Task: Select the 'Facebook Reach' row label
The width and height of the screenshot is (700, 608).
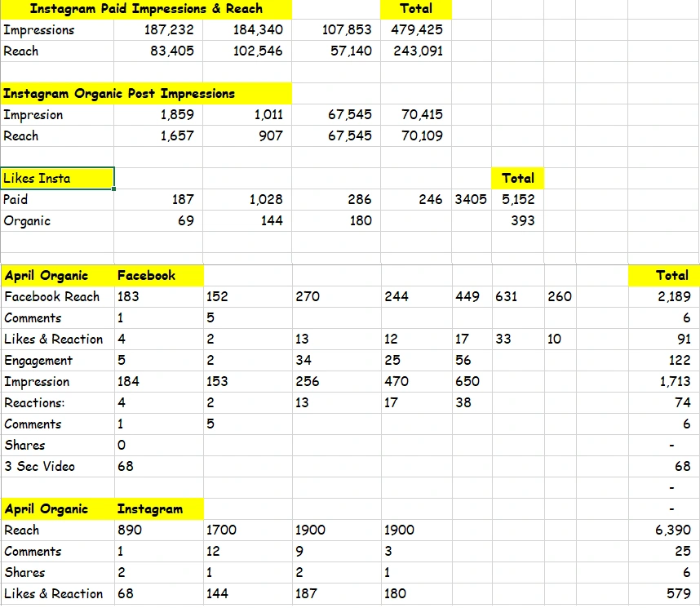Action: click(x=58, y=296)
